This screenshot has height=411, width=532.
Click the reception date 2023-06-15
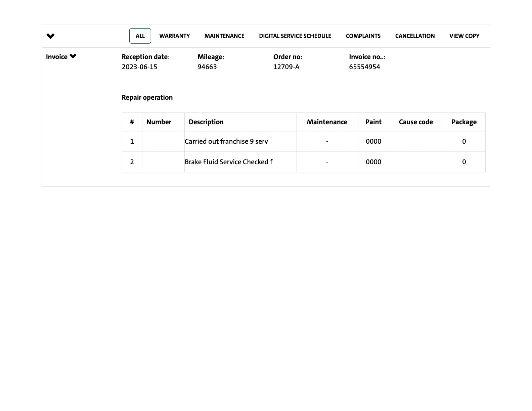click(139, 67)
